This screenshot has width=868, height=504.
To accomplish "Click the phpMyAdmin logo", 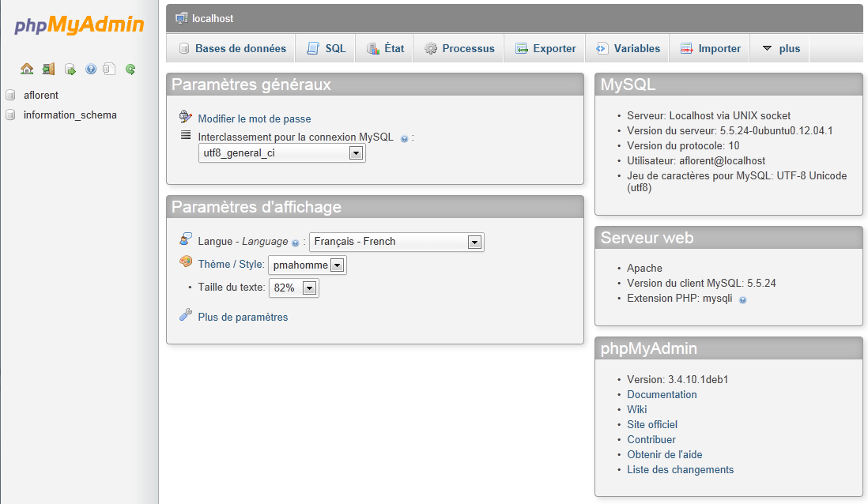I will click(x=78, y=25).
